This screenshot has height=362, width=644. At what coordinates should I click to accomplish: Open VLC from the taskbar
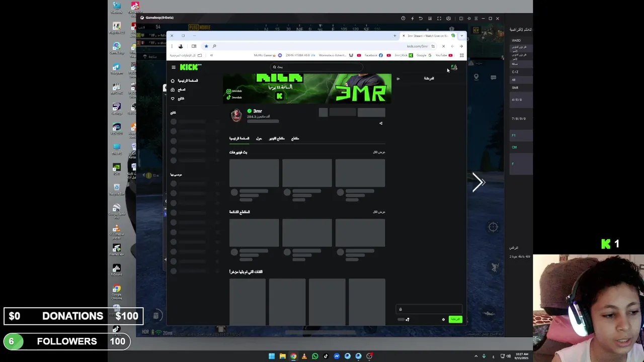(x=304, y=356)
